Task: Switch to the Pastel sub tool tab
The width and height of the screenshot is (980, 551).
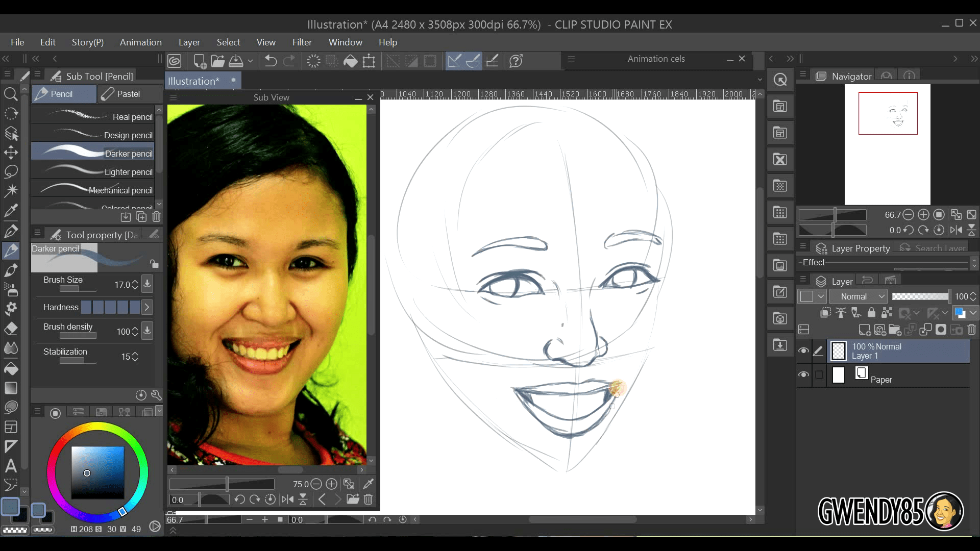Action: tap(128, 94)
